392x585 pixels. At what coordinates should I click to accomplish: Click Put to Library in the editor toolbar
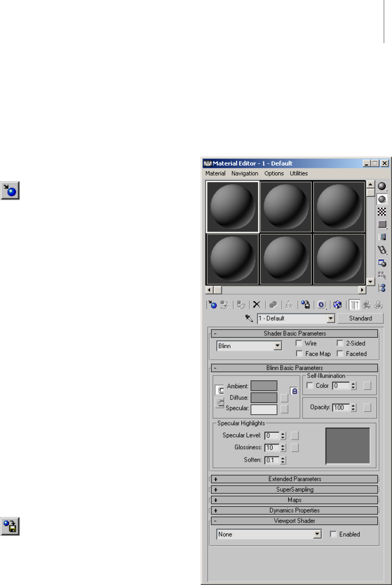pos(305,305)
